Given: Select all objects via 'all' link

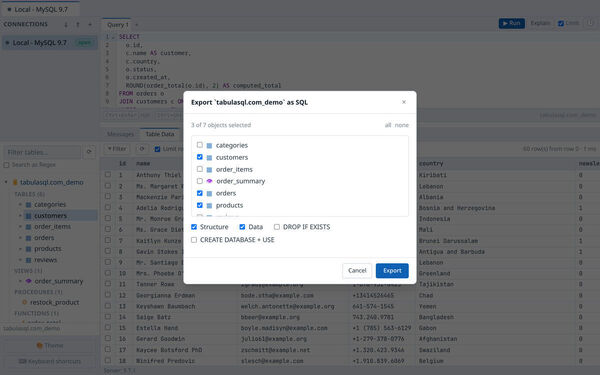Looking at the screenshot, I should 388,125.
